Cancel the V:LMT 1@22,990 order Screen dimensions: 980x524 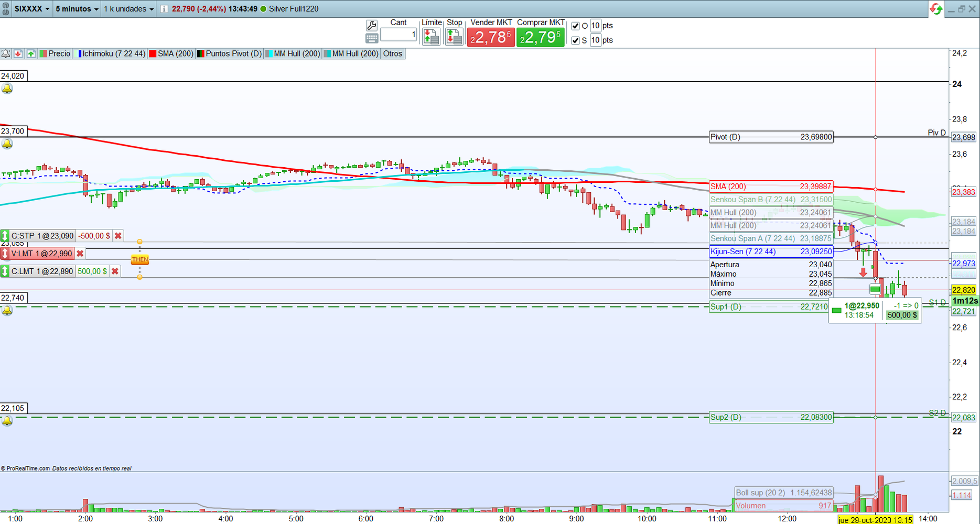pos(80,254)
